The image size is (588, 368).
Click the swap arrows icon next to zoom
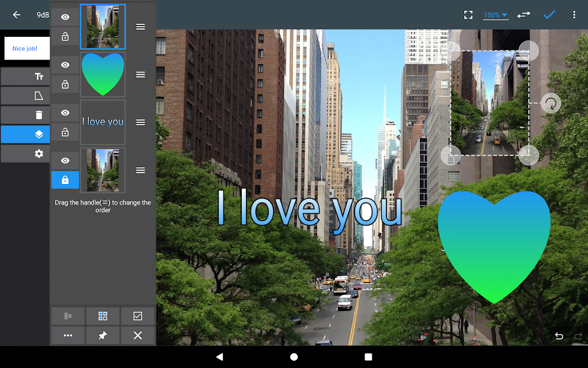click(523, 15)
